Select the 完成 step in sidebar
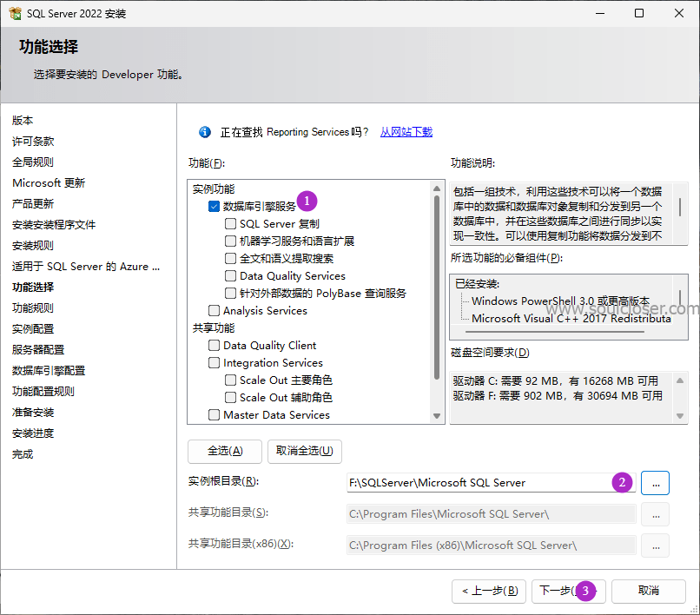 coord(23,454)
